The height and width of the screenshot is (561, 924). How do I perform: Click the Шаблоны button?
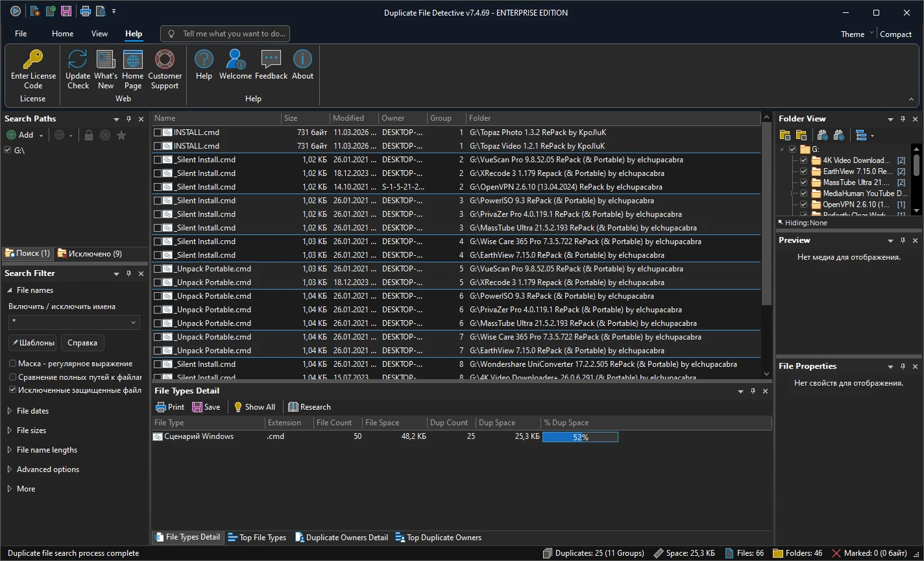tap(32, 343)
